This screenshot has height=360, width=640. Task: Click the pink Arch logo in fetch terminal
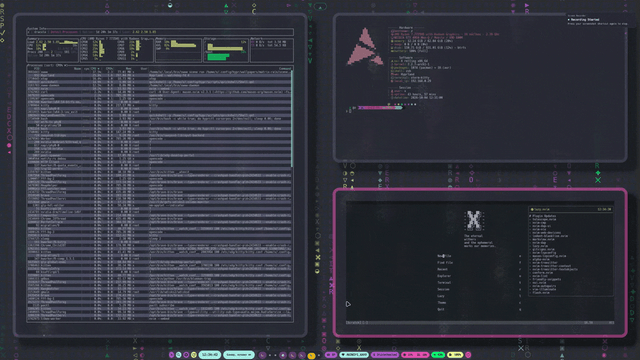(x=365, y=47)
